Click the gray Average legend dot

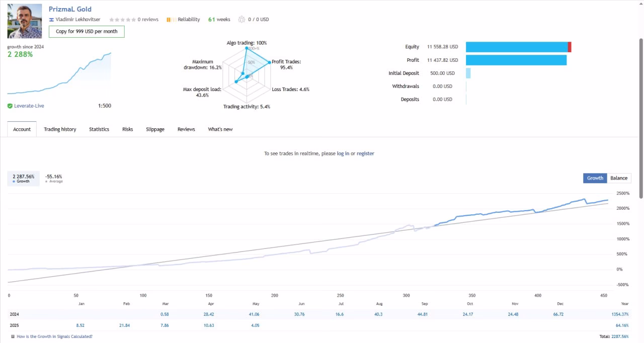click(46, 182)
